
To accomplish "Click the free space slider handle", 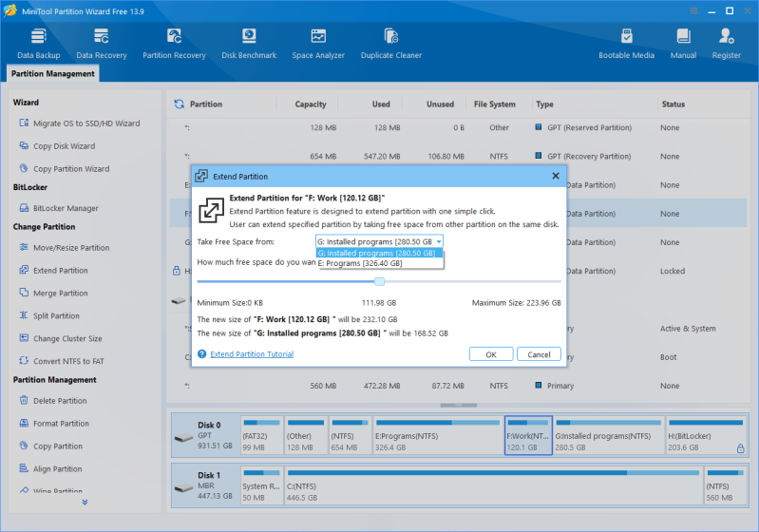I will coord(380,281).
